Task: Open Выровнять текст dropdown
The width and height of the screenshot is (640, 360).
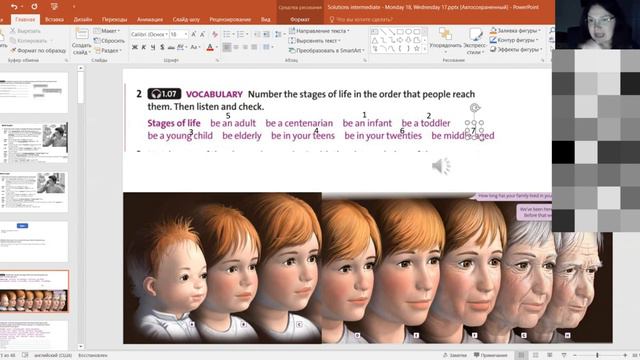Action: [315, 40]
